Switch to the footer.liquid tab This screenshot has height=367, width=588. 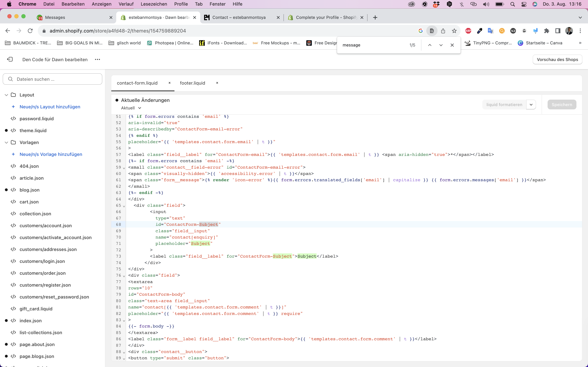click(x=192, y=83)
